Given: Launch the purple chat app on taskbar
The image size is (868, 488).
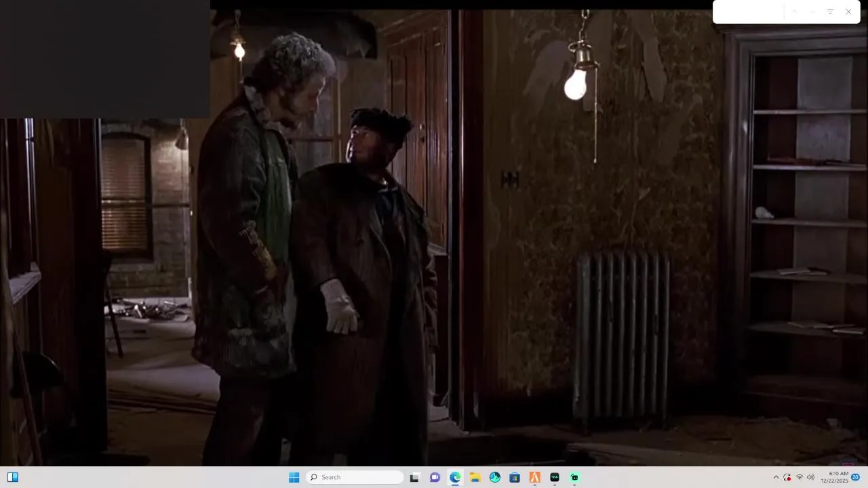Looking at the screenshot, I should pos(435,477).
